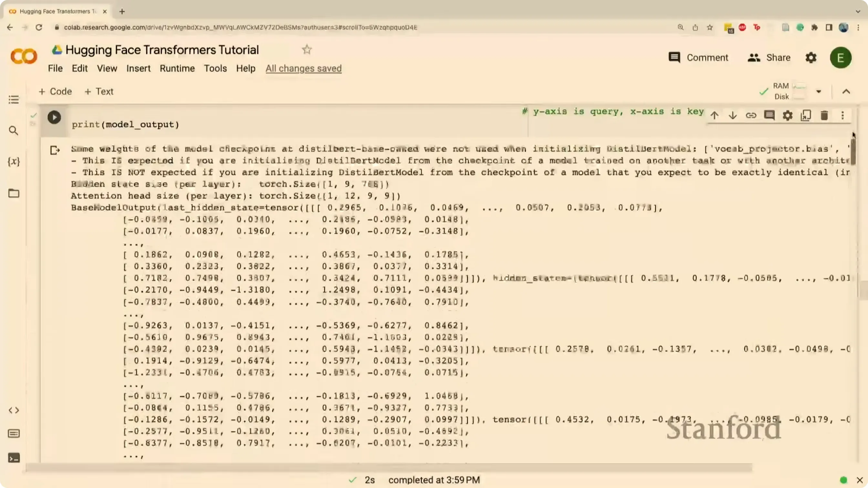Open the View menu
Viewport: 868px width, 488px height.
[107, 68]
